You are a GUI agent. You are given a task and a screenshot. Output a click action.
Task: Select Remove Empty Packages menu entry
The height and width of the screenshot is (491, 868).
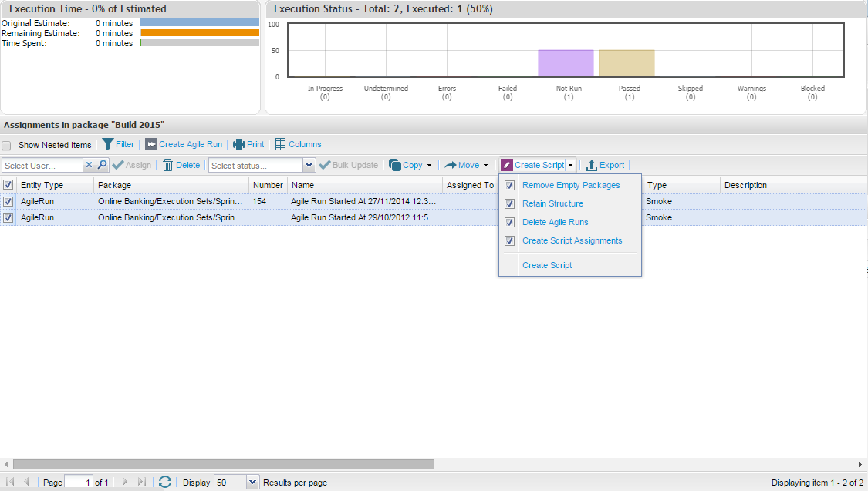coord(570,185)
